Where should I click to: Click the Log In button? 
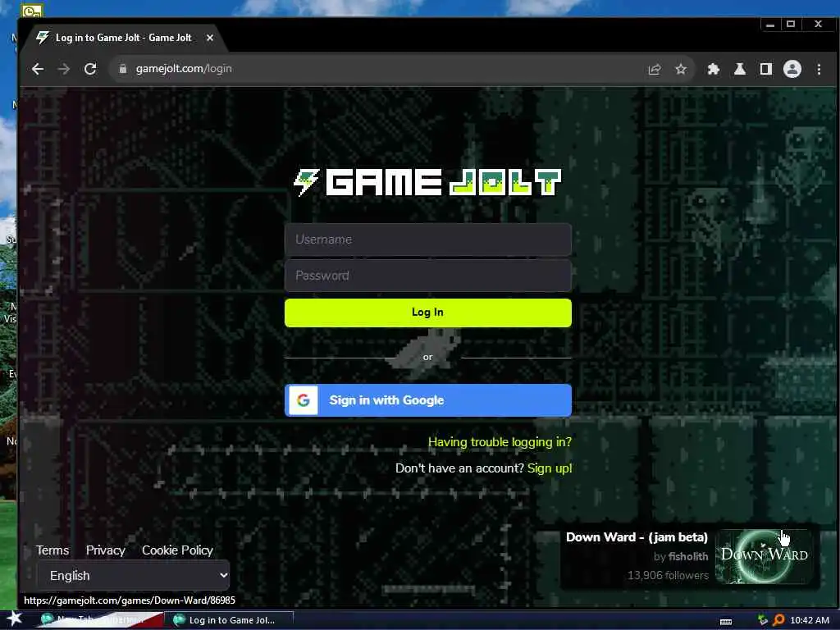click(x=428, y=313)
